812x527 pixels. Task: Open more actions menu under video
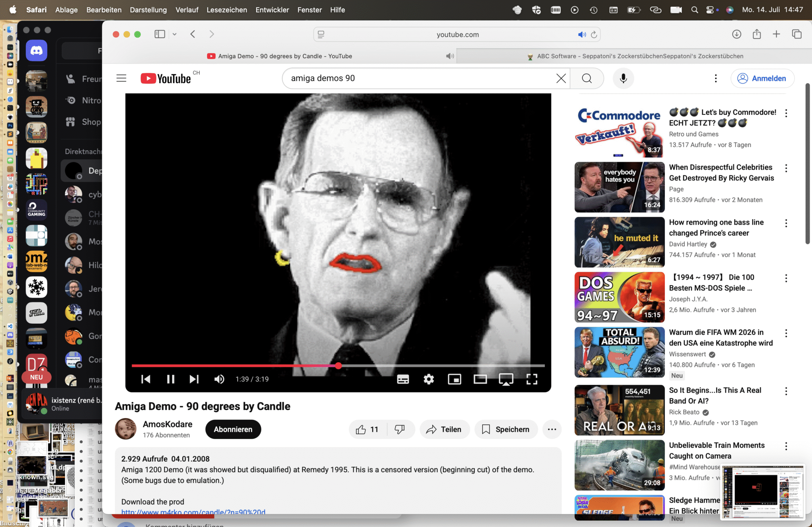(552, 429)
